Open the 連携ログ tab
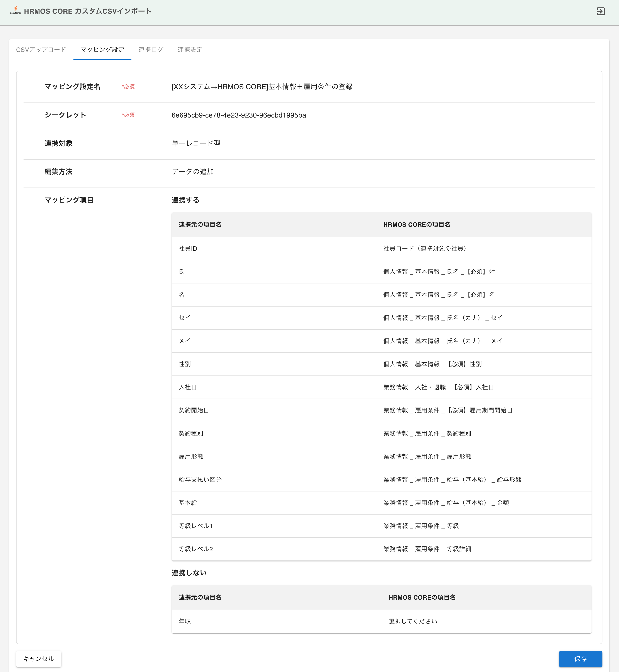619x672 pixels. 150,49
